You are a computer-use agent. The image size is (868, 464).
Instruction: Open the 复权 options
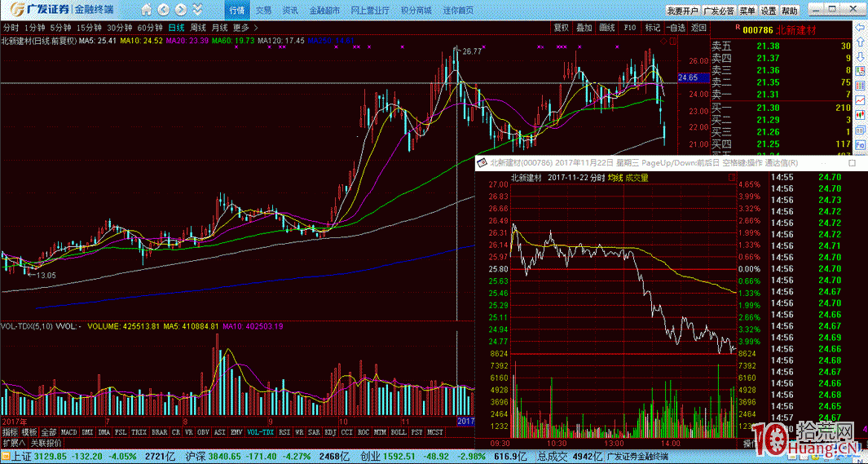click(562, 28)
